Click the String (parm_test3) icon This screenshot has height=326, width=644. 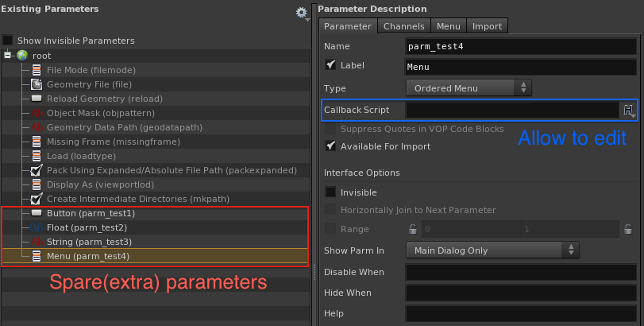click(x=37, y=242)
